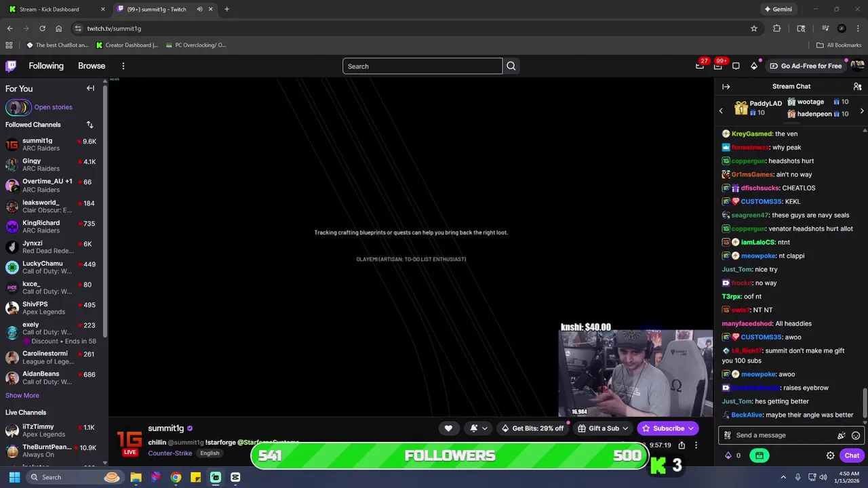Click the Get Bits diamond icon in top bar
Viewport: 868px width, 488px height.
point(754,66)
